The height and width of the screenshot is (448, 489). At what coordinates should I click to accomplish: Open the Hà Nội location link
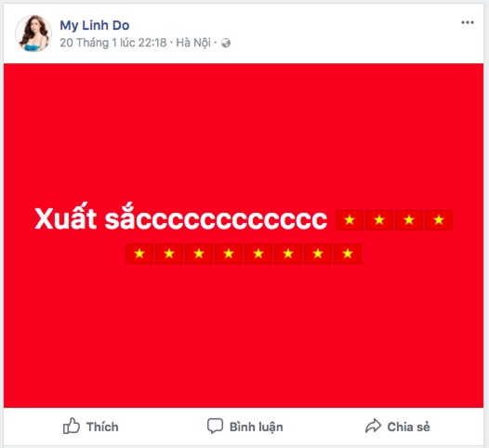(x=193, y=43)
